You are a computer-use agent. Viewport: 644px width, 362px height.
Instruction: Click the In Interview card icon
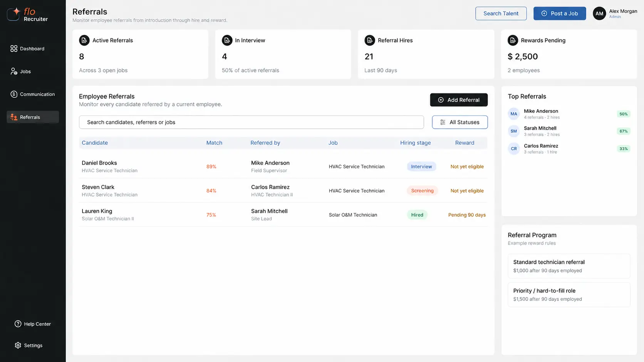click(227, 40)
